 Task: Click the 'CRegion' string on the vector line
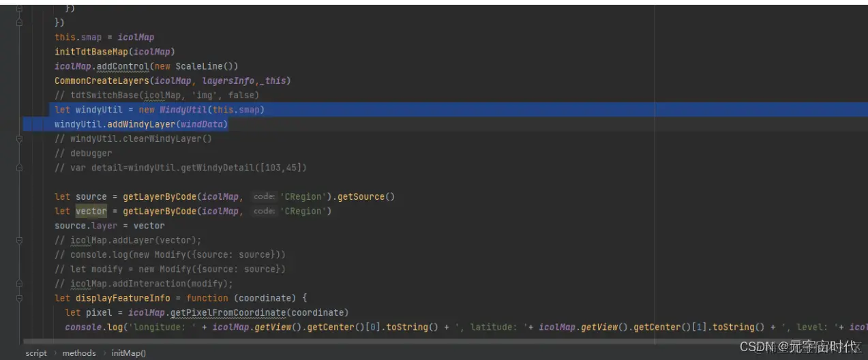pyautogui.click(x=303, y=211)
